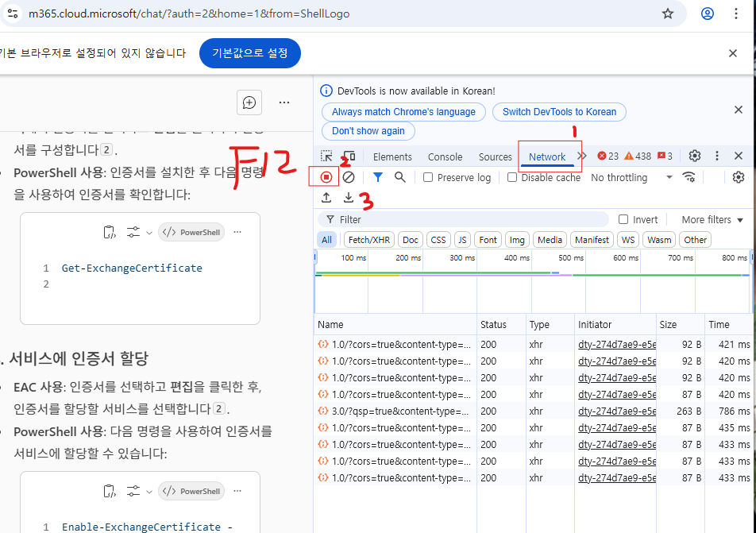The image size is (756, 533).
Task: Click the 500 ms mark on the network overview timeline
Action: click(x=571, y=258)
